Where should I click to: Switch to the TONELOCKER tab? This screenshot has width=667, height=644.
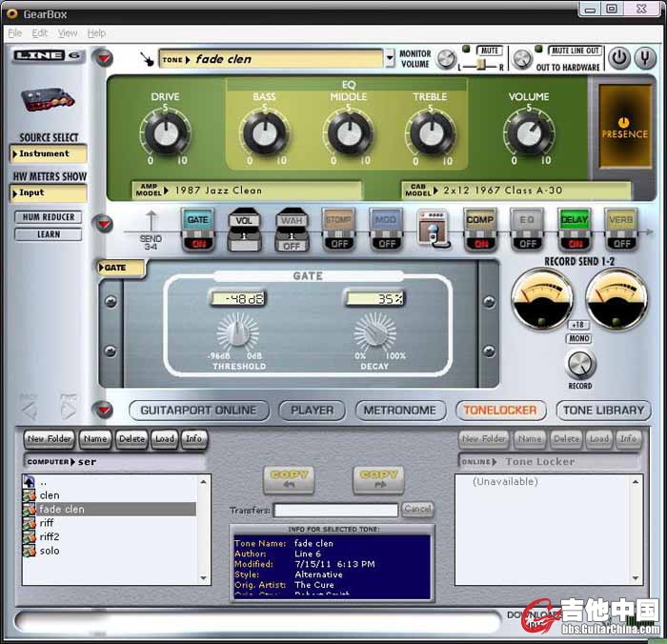pyautogui.click(x=500, y=411)
